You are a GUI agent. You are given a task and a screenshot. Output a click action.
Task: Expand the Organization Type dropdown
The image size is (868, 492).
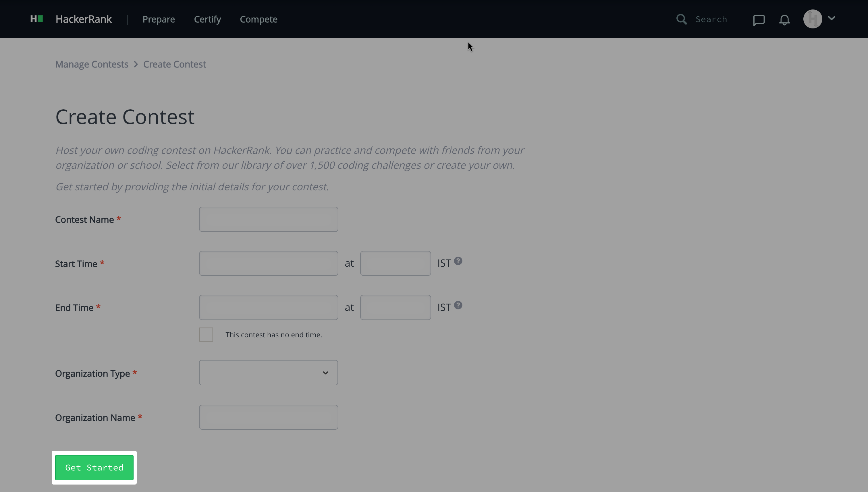(268, 373)
